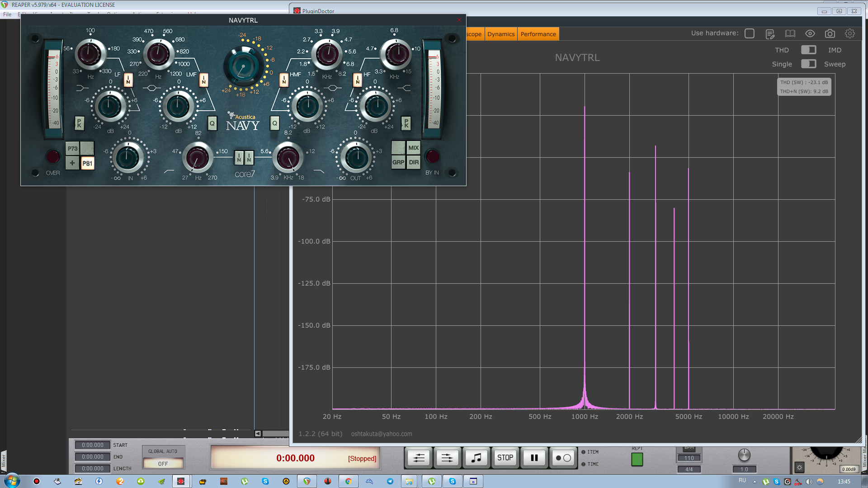Click the open book manual icon
868x488 pixels.
(x=790, y=34)
